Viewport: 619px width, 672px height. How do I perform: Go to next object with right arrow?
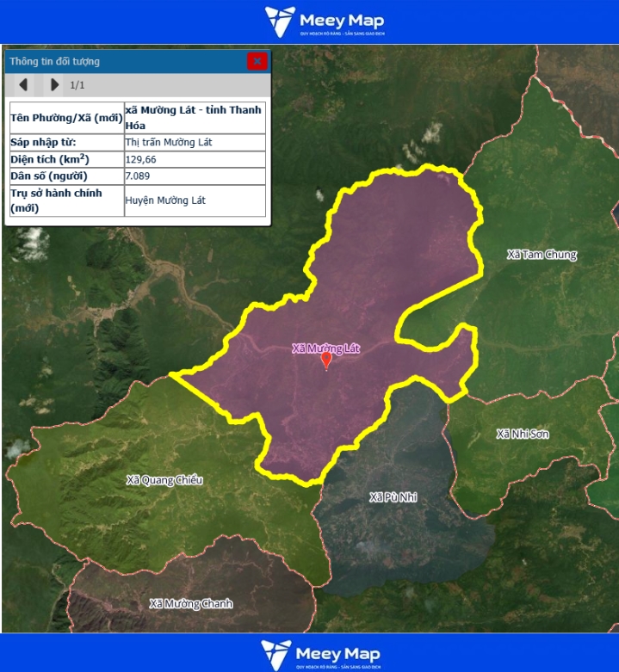pyautogui.click(x=54, y=84)
